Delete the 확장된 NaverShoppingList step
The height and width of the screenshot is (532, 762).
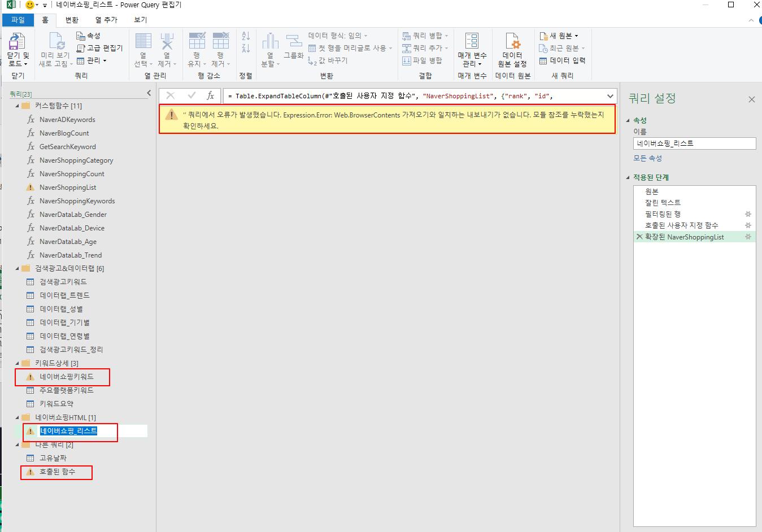(x=639, y=237)
